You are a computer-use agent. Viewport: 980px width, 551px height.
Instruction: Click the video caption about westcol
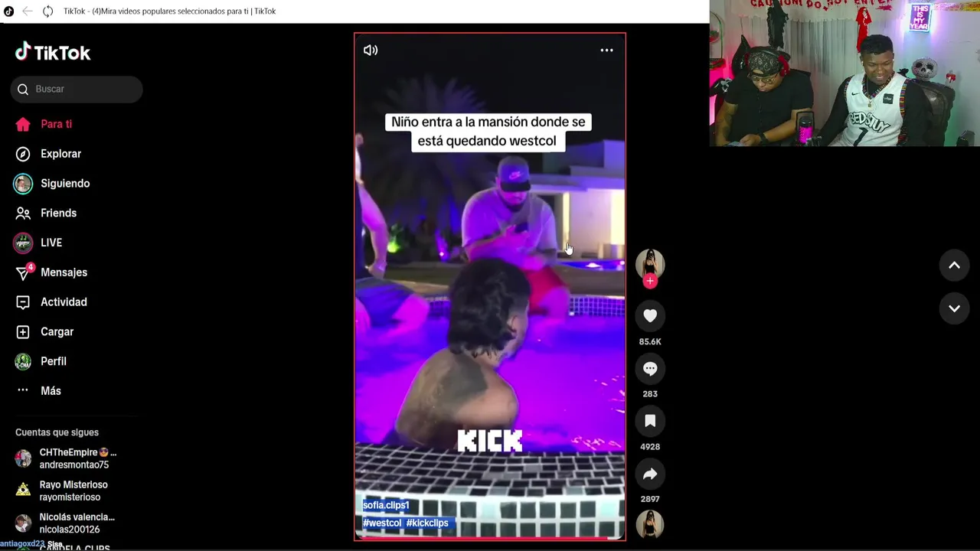coord(488,131)
